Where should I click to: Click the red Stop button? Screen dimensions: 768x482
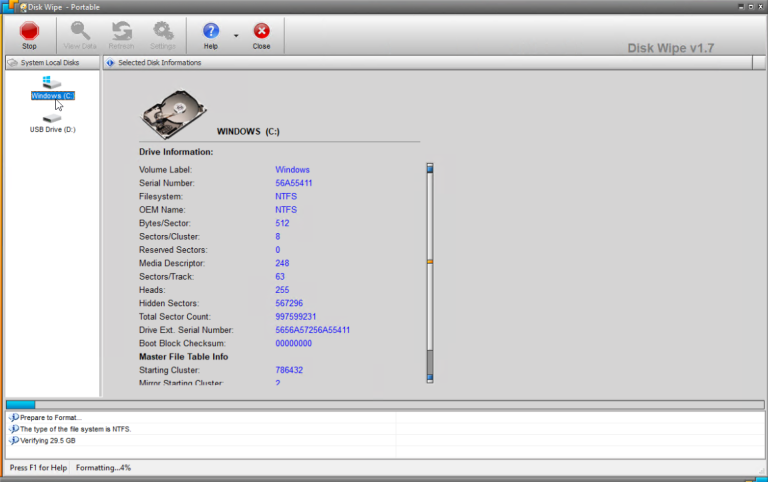click(x=29, y=35)
